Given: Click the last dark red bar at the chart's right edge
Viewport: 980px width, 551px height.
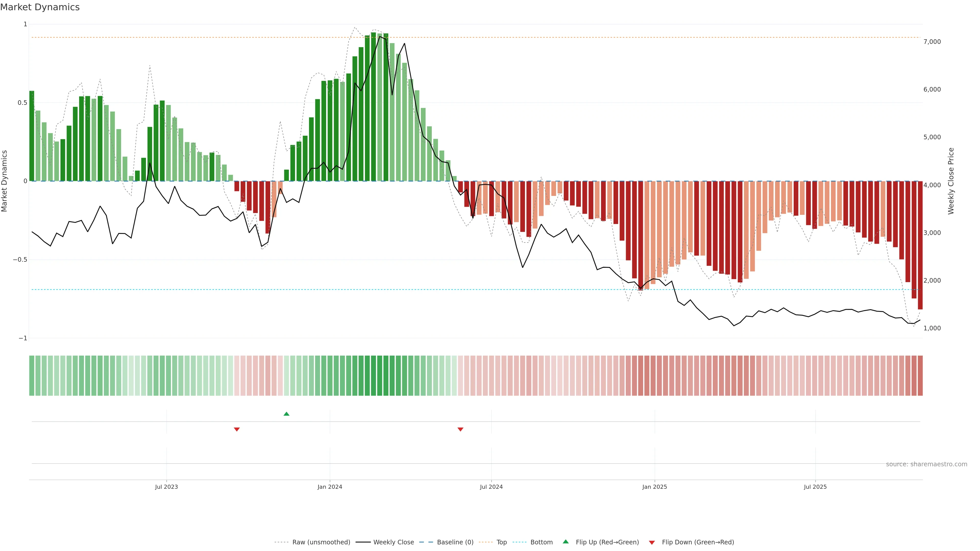Looking at the screenshot, I should pos(920,245).
